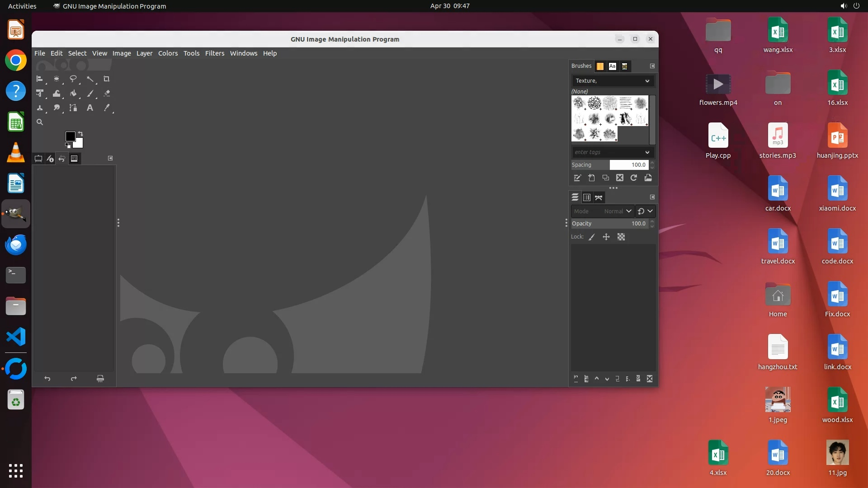
Task: Toggle lock alpha channel checkerboard icon
Action: [x=621, y=237]
